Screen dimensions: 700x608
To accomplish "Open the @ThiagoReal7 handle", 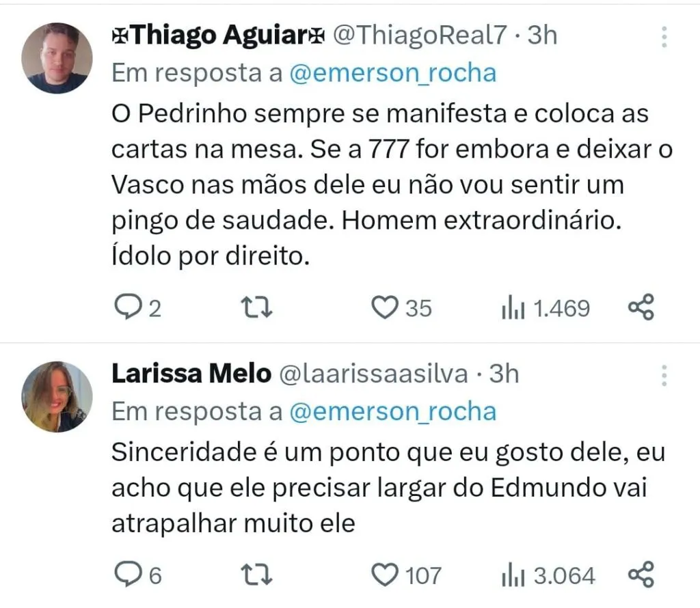I will [x=419, y=36].
